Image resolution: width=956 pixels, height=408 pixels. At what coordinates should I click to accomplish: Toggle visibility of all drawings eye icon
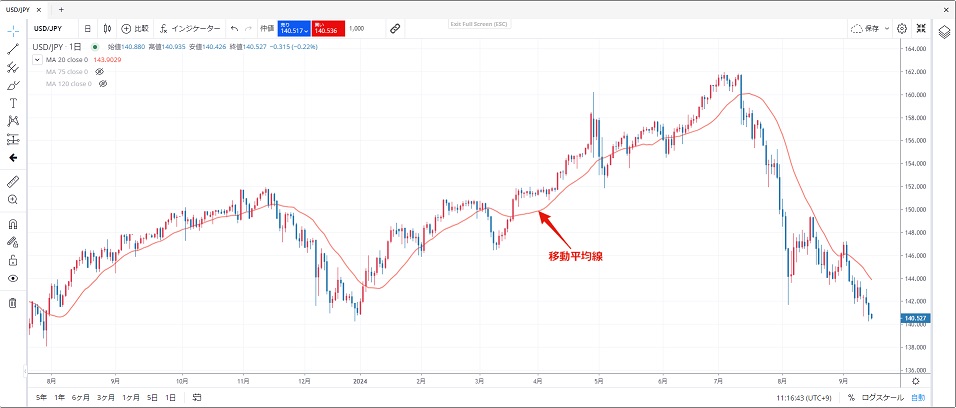pos(13,278)
